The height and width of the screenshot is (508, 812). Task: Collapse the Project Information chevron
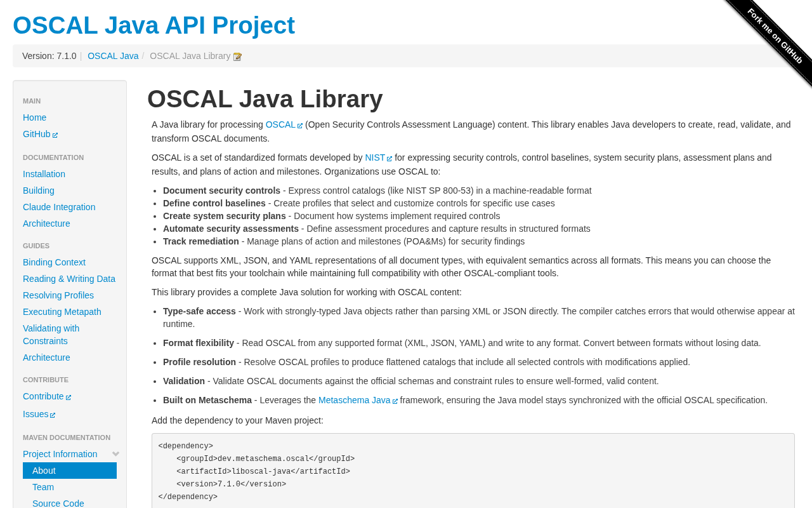[x=115, y=454]
